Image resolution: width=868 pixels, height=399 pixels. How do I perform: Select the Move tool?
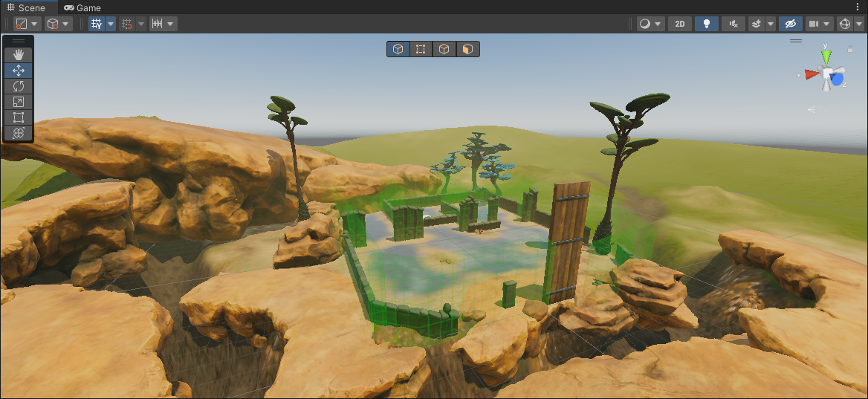pos(19,71)
